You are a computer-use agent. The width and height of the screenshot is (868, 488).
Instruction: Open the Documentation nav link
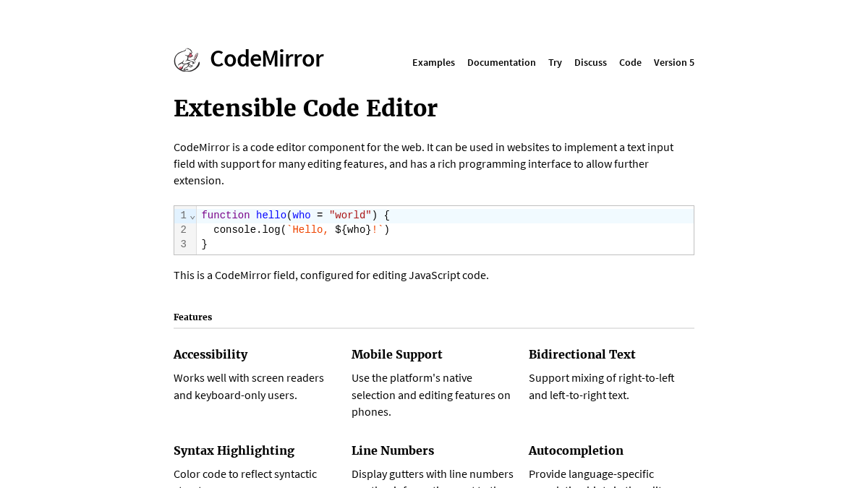[x=501, y=62]
